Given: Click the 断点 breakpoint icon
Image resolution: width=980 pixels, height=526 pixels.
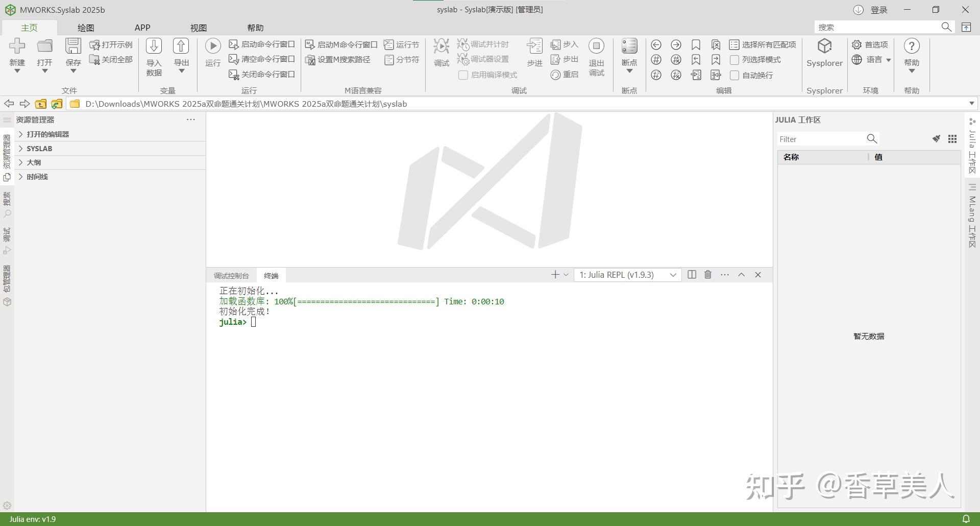Looking at the screenshot, I should [x=629, y=46].
